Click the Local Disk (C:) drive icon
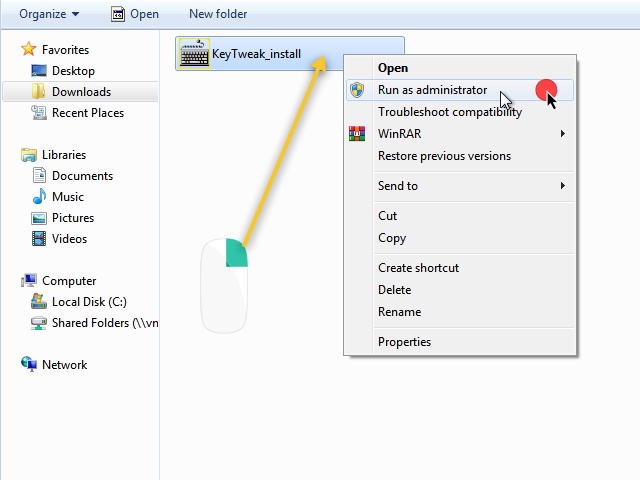This screenshot has height=480, width=640. coord(39,302)
